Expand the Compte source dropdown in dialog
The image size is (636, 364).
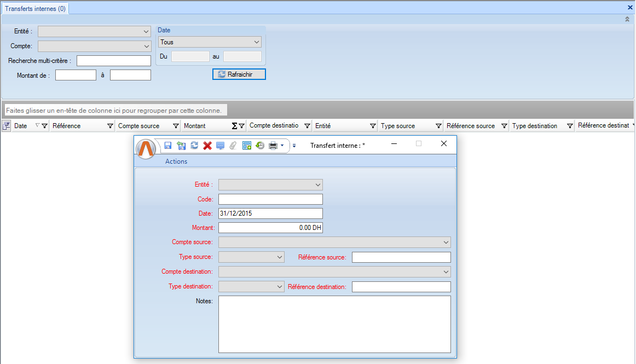446,242
